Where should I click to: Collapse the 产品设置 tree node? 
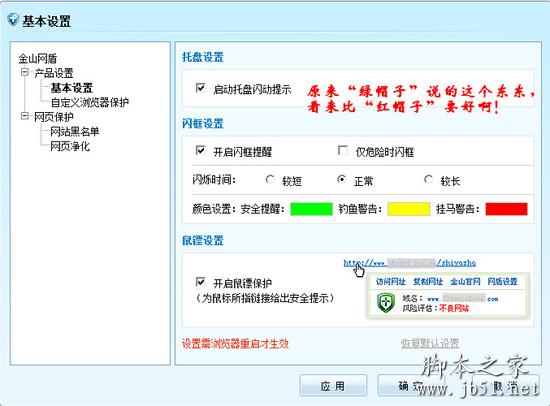[x=25, y=72]
